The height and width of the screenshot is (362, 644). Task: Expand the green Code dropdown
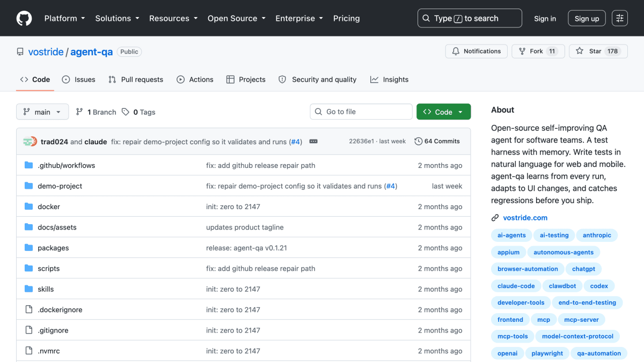pos(443,112)
